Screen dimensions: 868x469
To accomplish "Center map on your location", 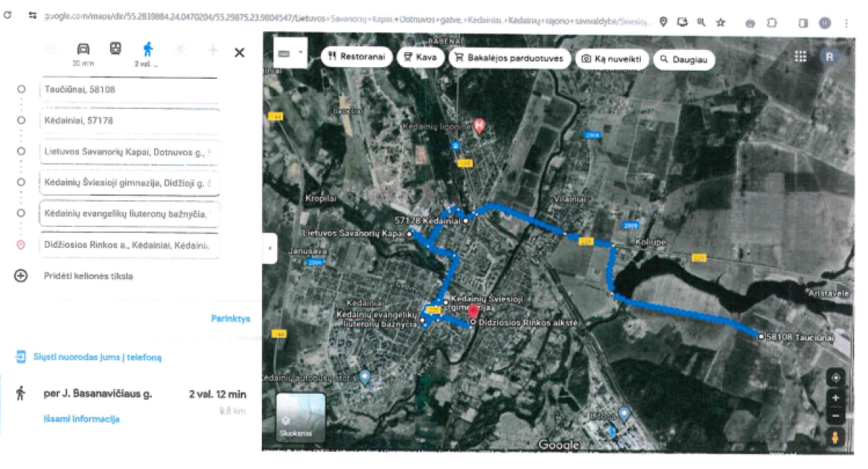I will coord(835,377).
